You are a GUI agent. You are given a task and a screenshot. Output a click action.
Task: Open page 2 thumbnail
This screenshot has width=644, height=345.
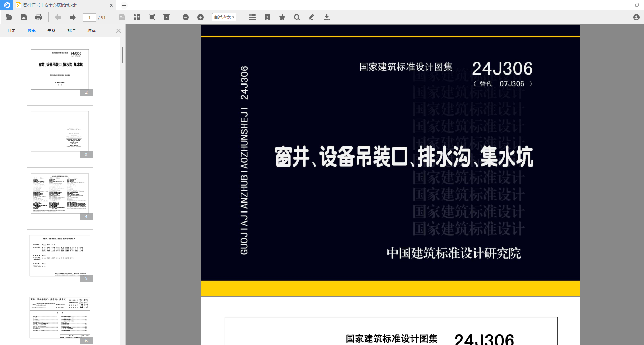(60, 69)
